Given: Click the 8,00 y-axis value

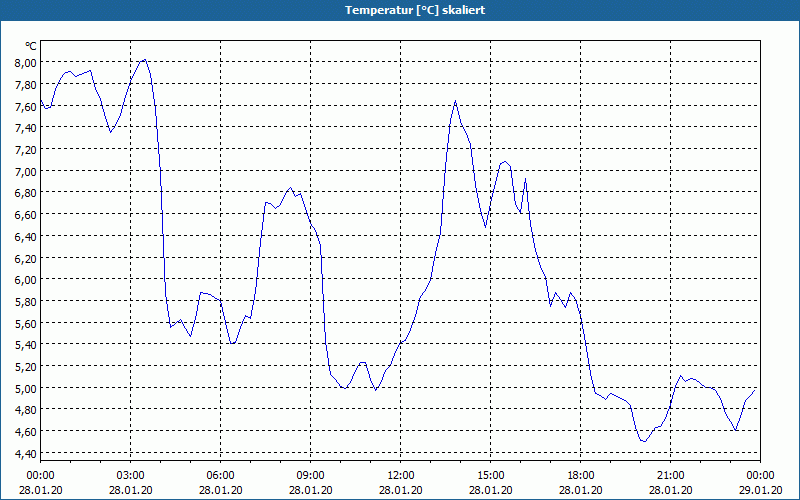Looking at the screenshot, I should tap(26, 63).
